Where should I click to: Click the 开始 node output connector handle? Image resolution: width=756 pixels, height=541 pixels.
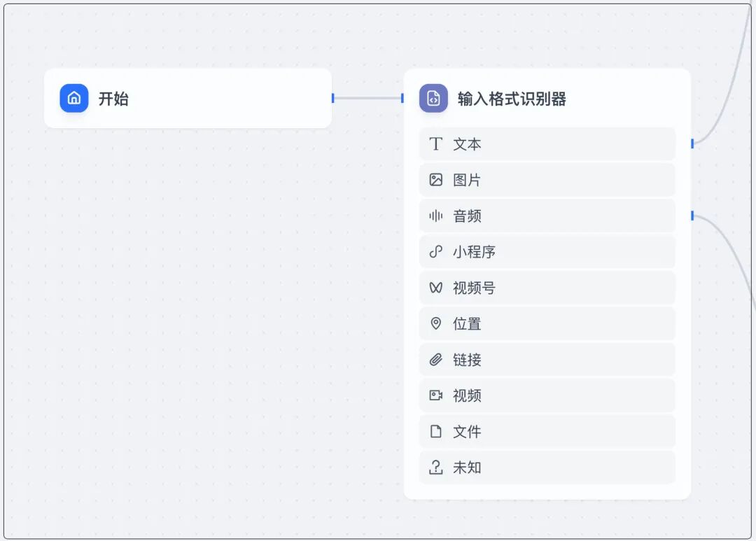(332, 99)
